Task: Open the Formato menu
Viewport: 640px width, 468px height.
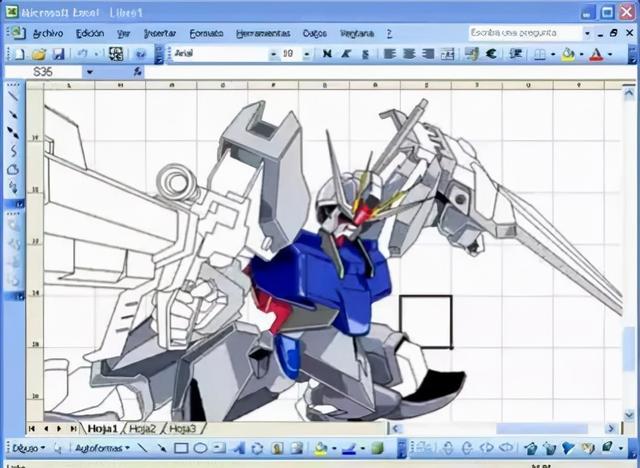Action: [x=206, y=33]
